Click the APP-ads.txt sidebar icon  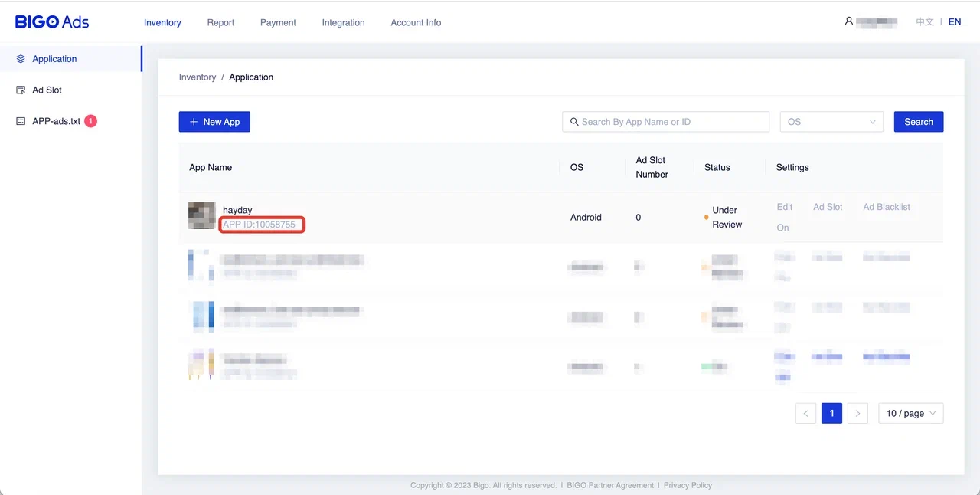point(21,121)
